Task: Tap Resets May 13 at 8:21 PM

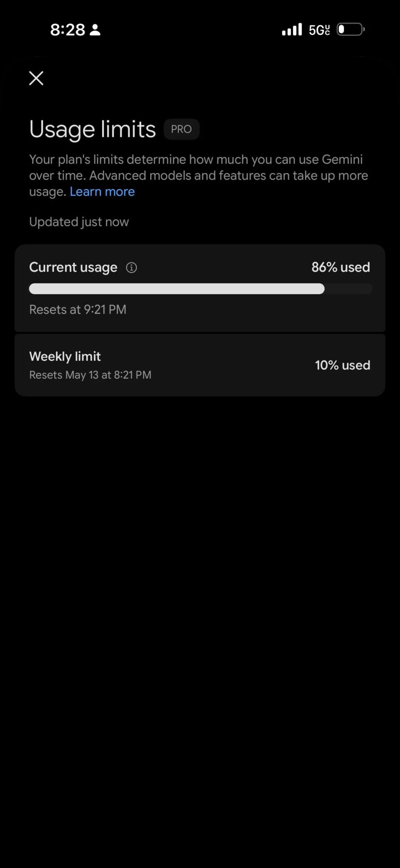Action: click(90, 375)
